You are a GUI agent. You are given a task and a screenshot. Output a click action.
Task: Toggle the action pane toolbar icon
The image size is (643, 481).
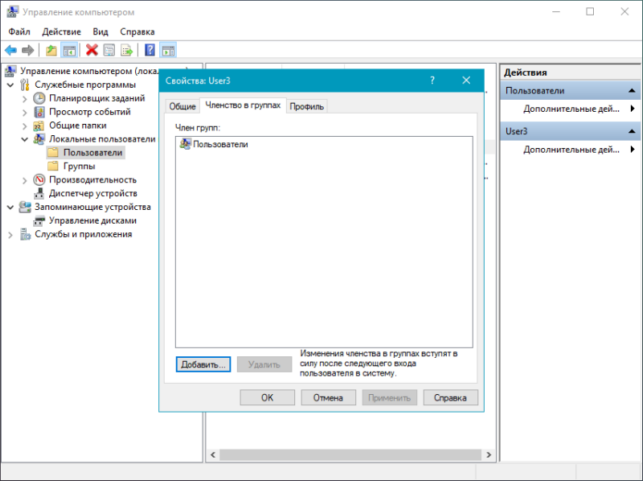168,50
